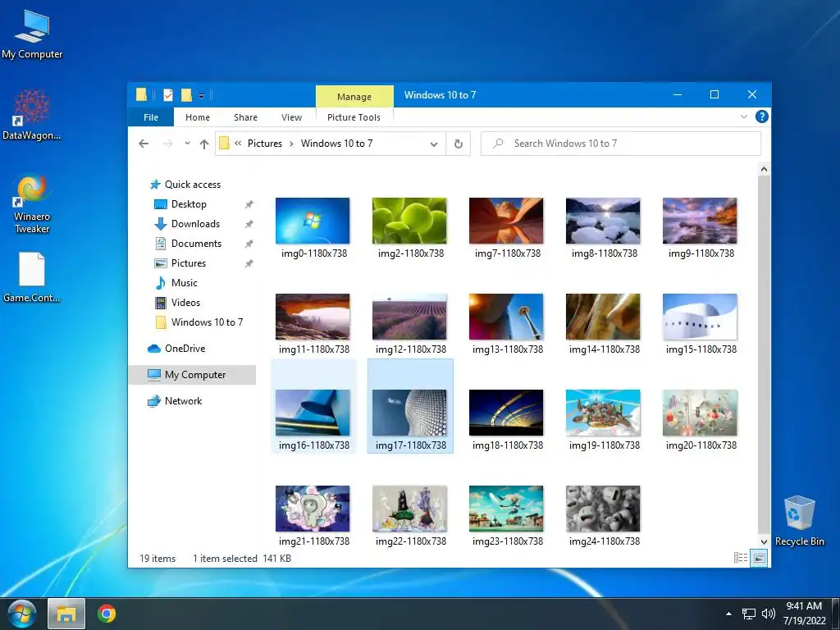
Task: Open the volume speaker tray icon
Action: pos(768,614)
